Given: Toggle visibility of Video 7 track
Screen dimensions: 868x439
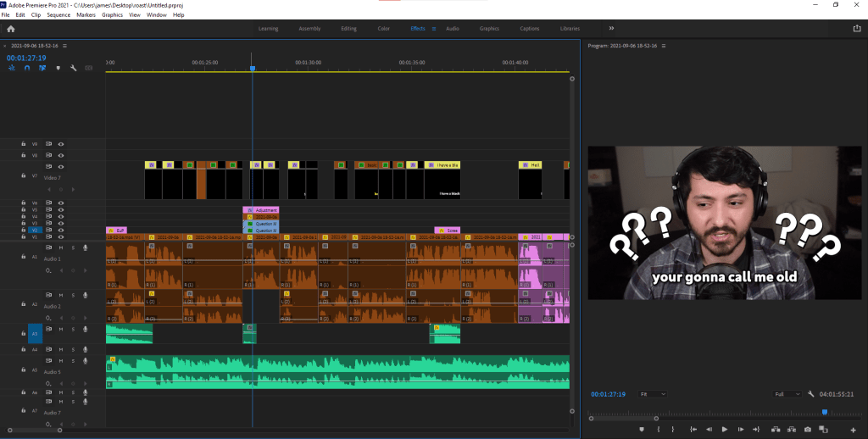Looking at the screenshot, I should (61, 167).
